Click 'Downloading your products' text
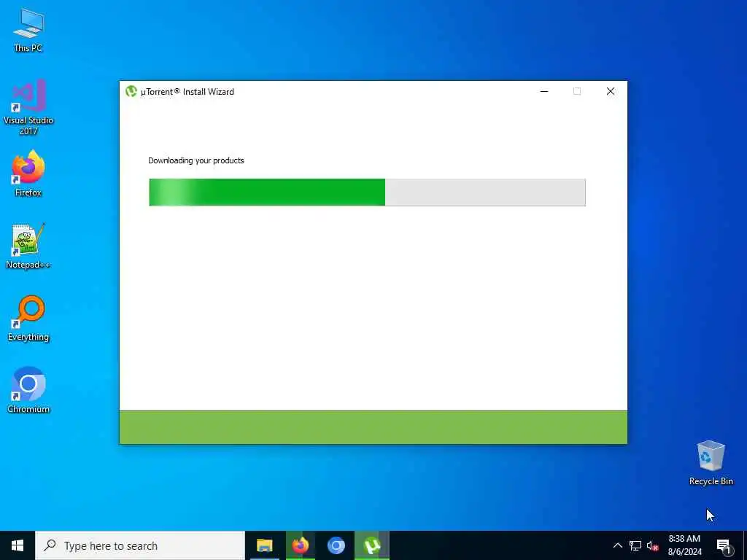This screenshot has height=560, width=747. tap(196, 160)
